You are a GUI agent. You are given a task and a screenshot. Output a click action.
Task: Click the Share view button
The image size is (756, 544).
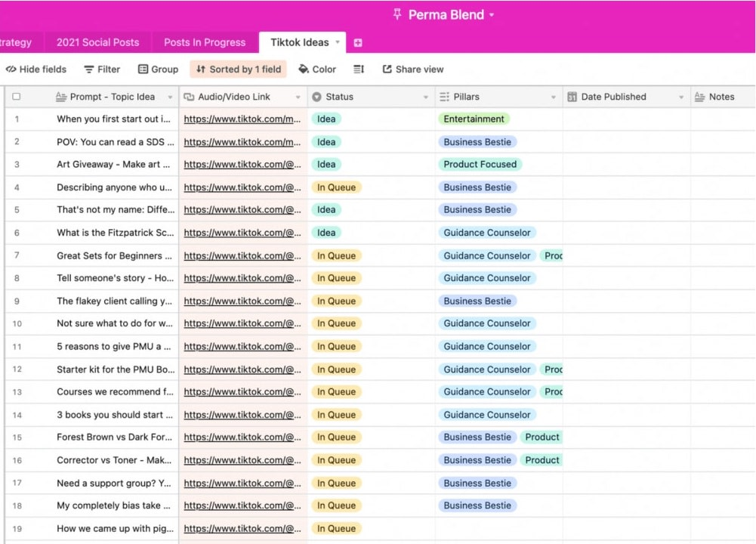[412, 69]
